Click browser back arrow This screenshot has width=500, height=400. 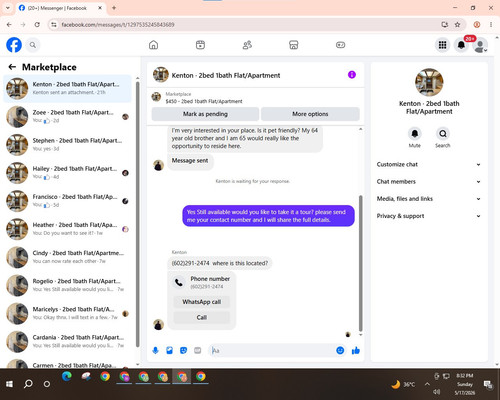9,25
